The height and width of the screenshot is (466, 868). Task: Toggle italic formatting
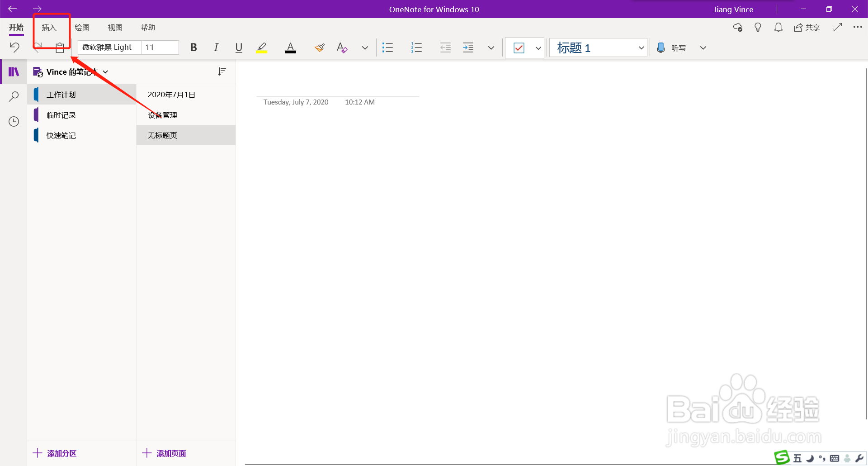point(216,48)
